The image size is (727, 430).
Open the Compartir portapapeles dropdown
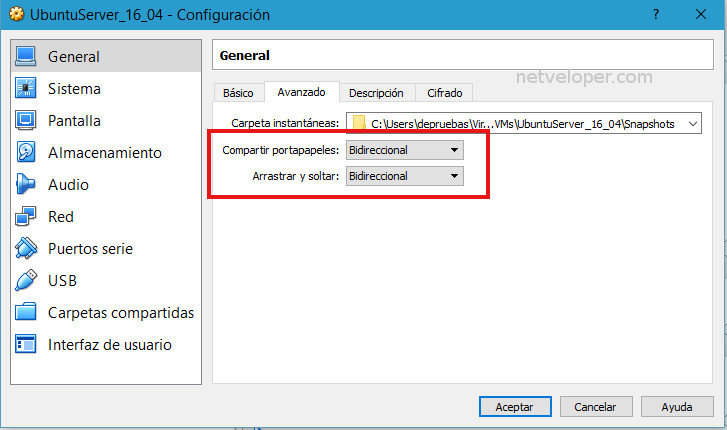coord(405,150)
